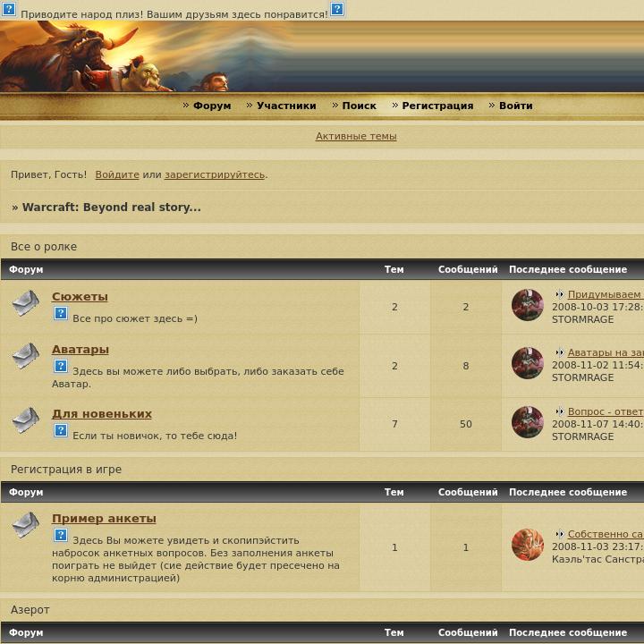Screen dimensions: 644x644
Task: Click question-mark icon under Пример анкеты title
Action: (61, 535)
